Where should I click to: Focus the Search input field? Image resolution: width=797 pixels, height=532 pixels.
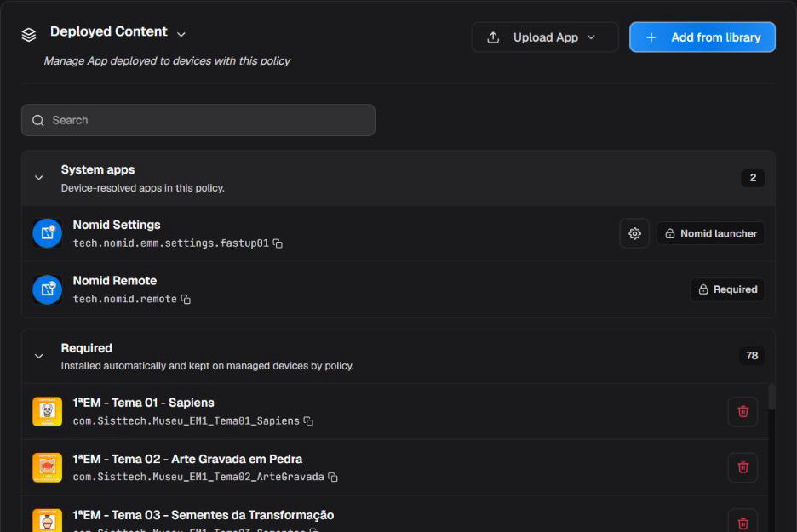point(198,120)
